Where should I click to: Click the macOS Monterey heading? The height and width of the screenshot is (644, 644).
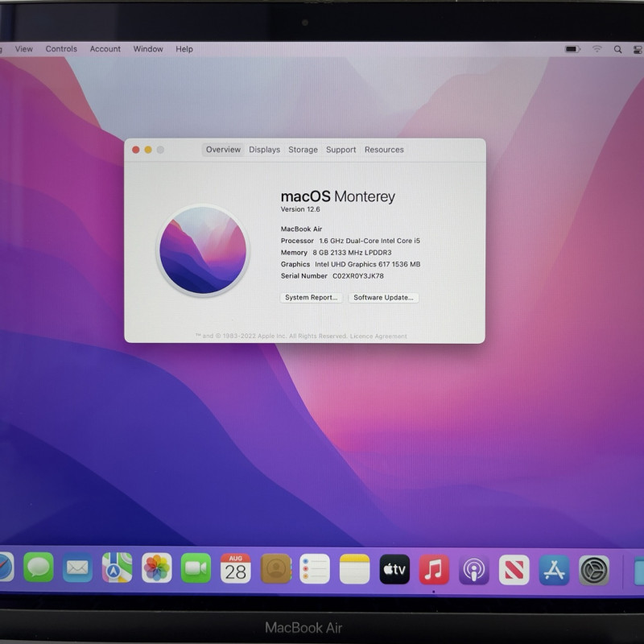tap(337, 196)
